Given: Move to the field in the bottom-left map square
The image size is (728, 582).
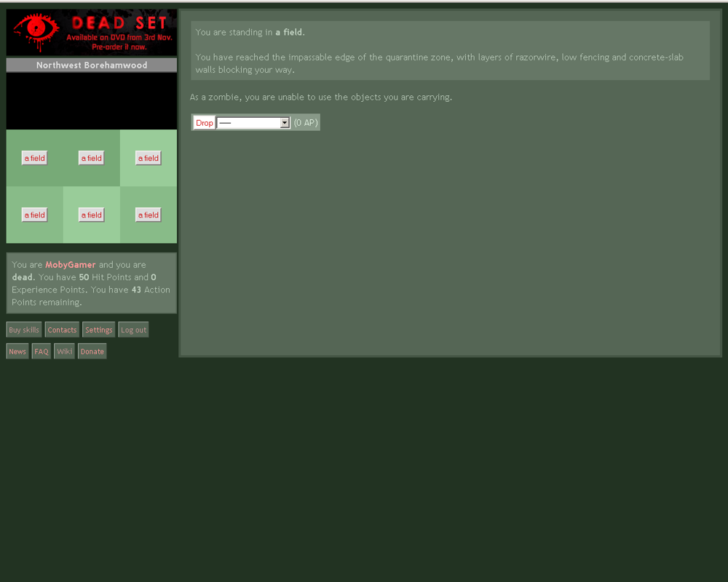Looking at the screenshot, I should point(34,215).
